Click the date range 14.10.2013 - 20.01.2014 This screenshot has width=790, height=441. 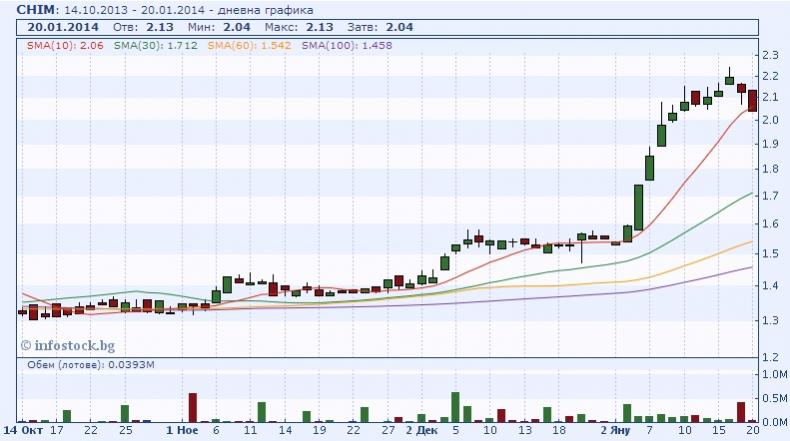[135, 10]
